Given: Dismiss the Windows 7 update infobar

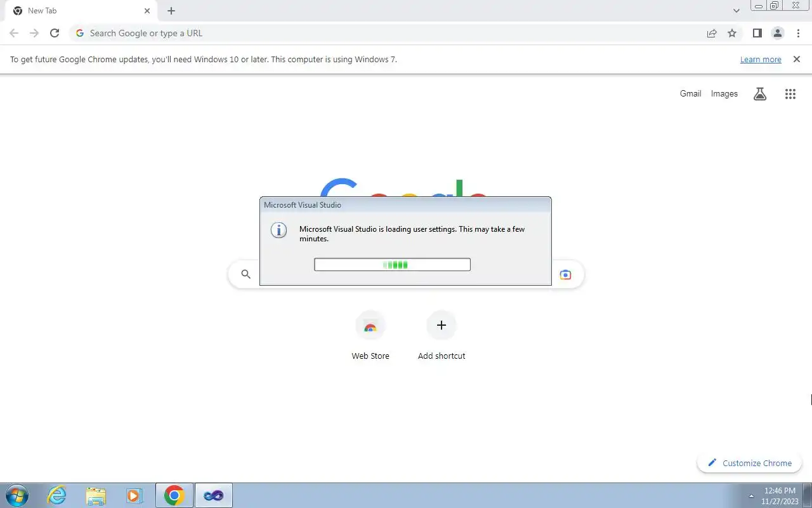Looking at the screenshot, I should tap(796, 59).
